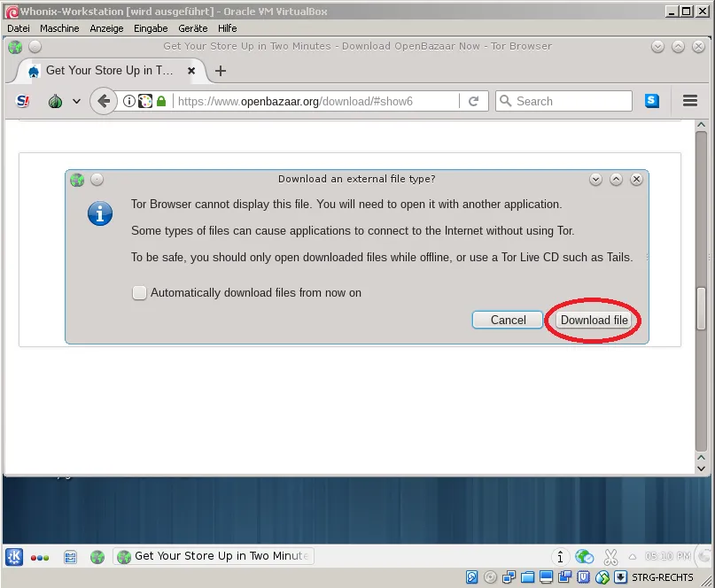Click the Search box
Image resolution: width=715 pixels, height=588 pixels.
click(564, 101)
